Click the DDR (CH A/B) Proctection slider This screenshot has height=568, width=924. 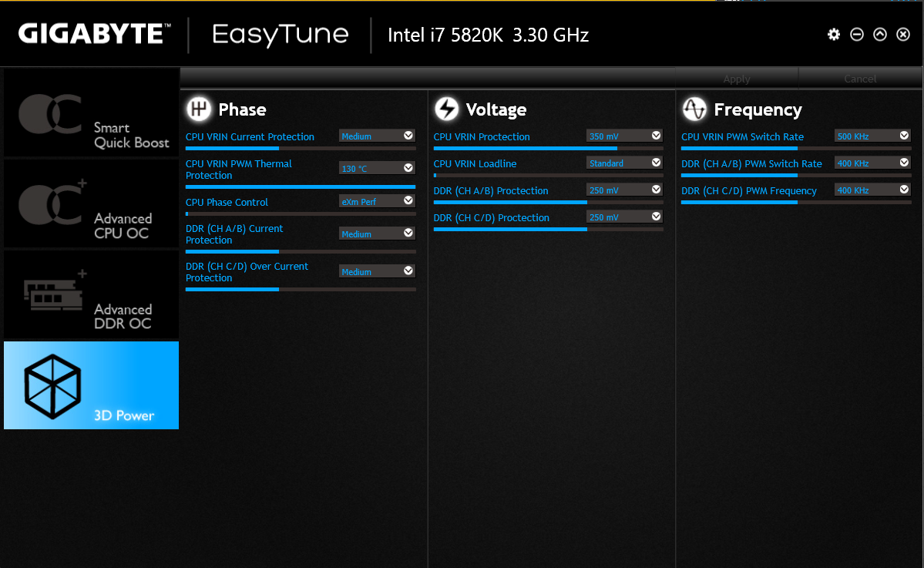(549, 202)
